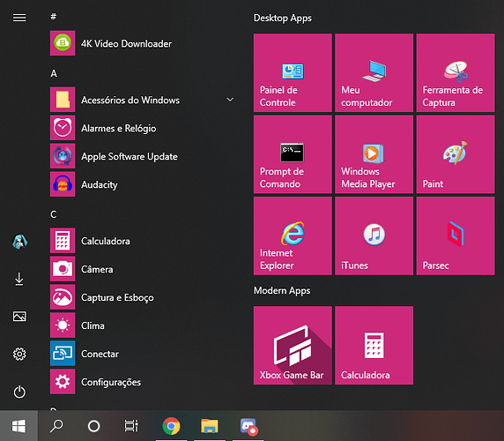Launch the Câmera app
The height and width of the screenshot is (441, 504).
click(x=143, y=269)
